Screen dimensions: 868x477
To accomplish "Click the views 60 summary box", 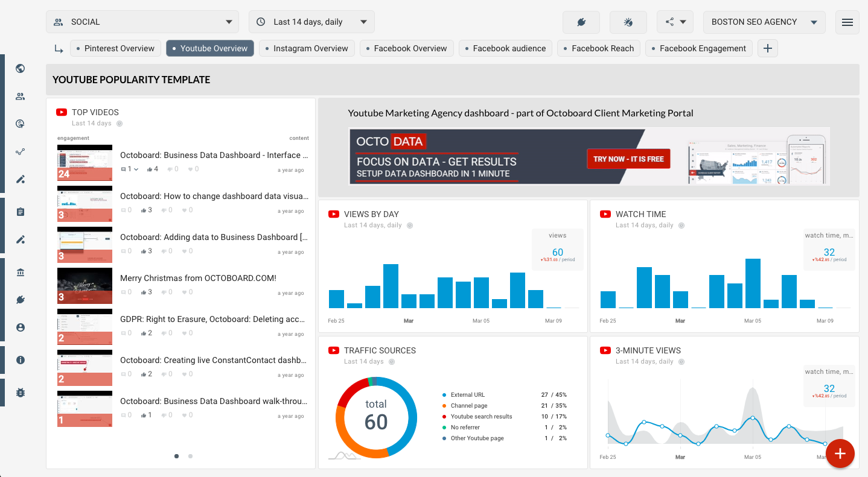I will [558, 248].
